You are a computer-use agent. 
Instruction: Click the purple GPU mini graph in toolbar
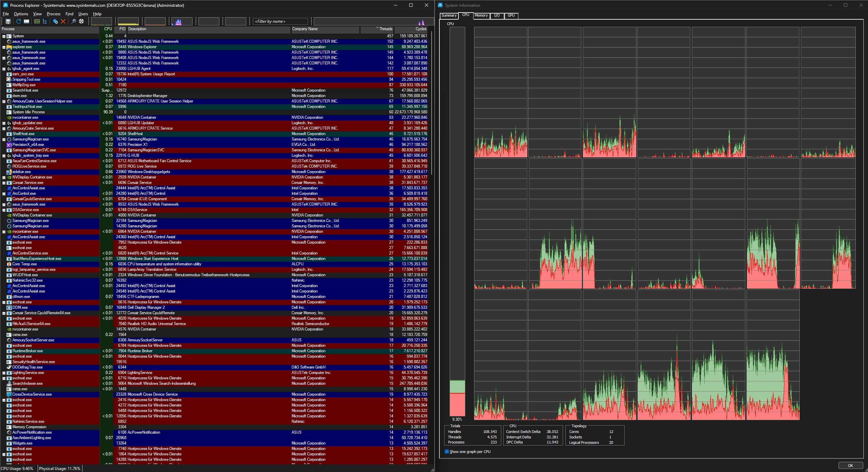tap(182, 21)
